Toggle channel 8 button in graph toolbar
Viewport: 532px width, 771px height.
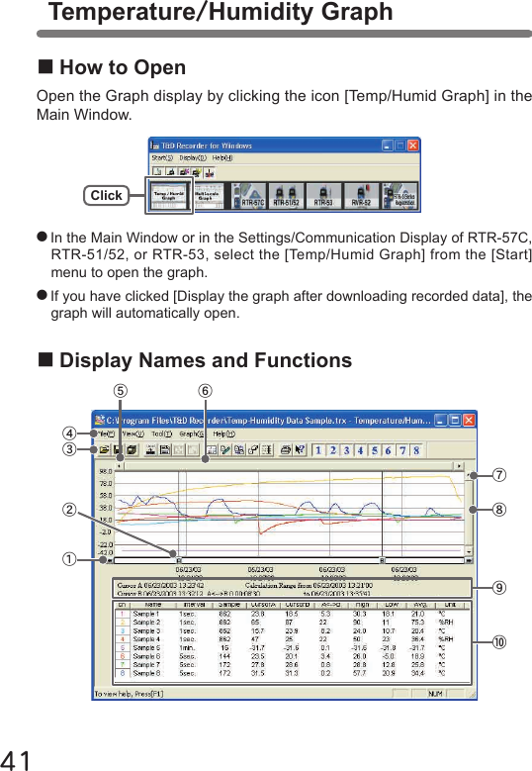[416, 450]
